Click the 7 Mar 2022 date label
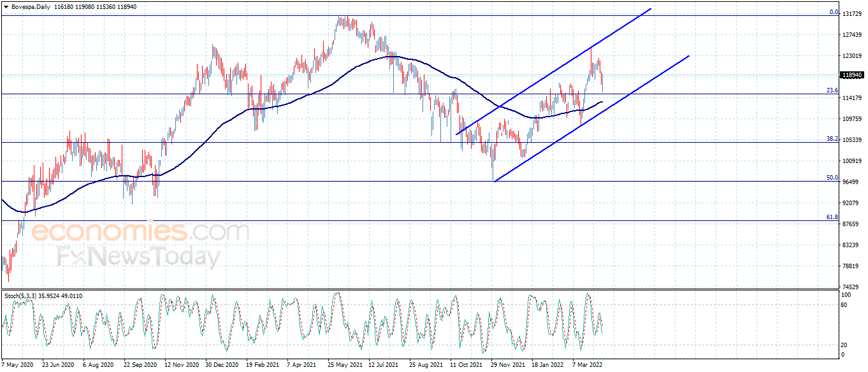This screenshot has width=868, height=372. tap(586, 366)
